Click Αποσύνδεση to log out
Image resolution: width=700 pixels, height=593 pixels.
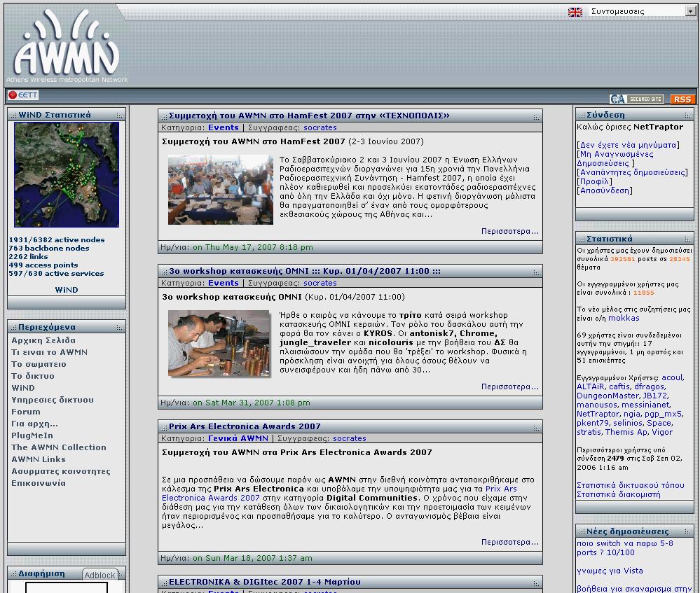click(x=605, y=190)
